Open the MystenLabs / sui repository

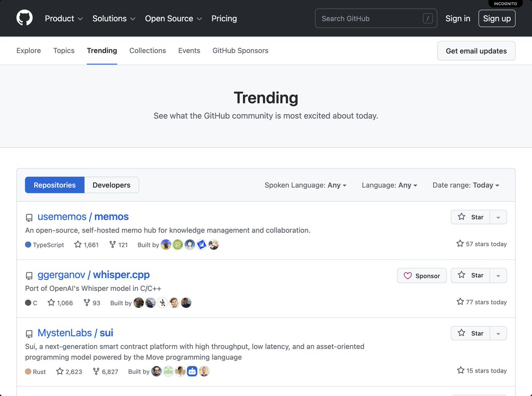75,333
